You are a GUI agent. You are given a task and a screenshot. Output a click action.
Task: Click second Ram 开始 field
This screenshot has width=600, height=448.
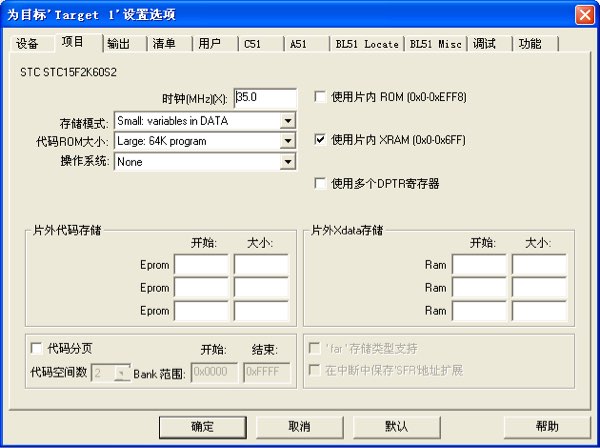tap(479, 288)
